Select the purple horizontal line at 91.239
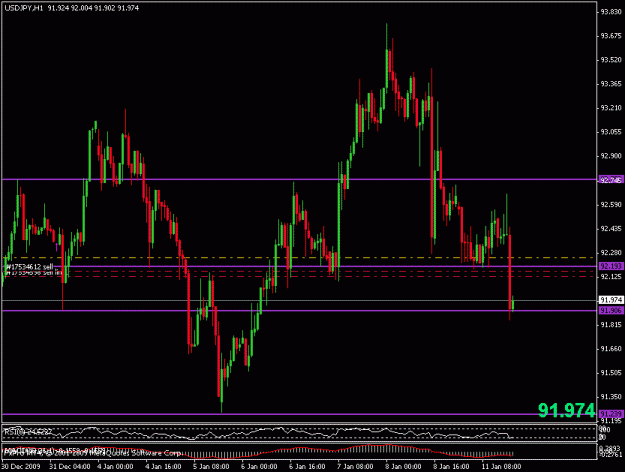This screenshot has width=625, height=472. 300,414
